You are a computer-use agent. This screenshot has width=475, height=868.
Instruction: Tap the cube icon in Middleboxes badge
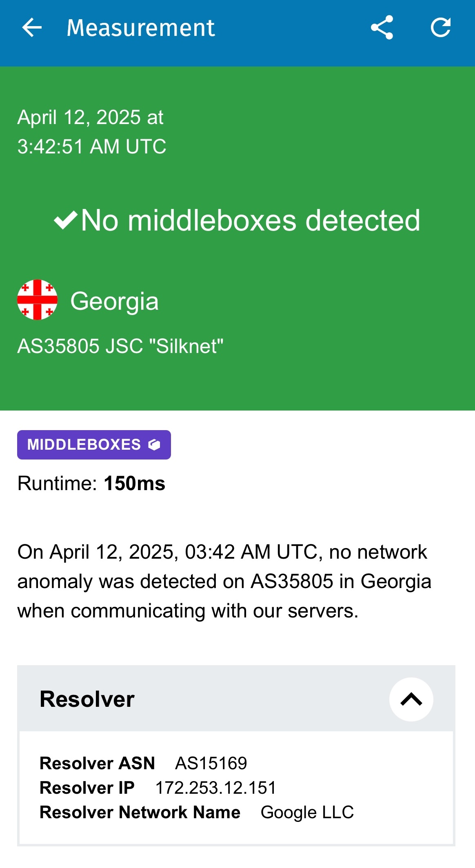click(x=154, y=444)
